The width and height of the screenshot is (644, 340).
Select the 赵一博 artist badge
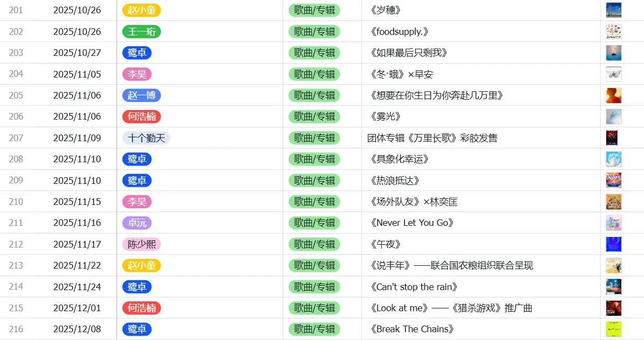coord(141,95)
